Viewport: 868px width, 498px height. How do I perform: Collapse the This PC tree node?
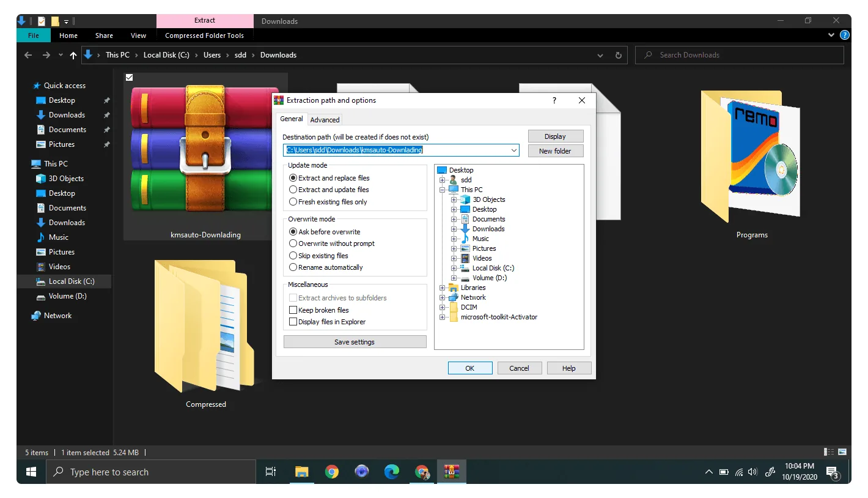pos(442,190)
